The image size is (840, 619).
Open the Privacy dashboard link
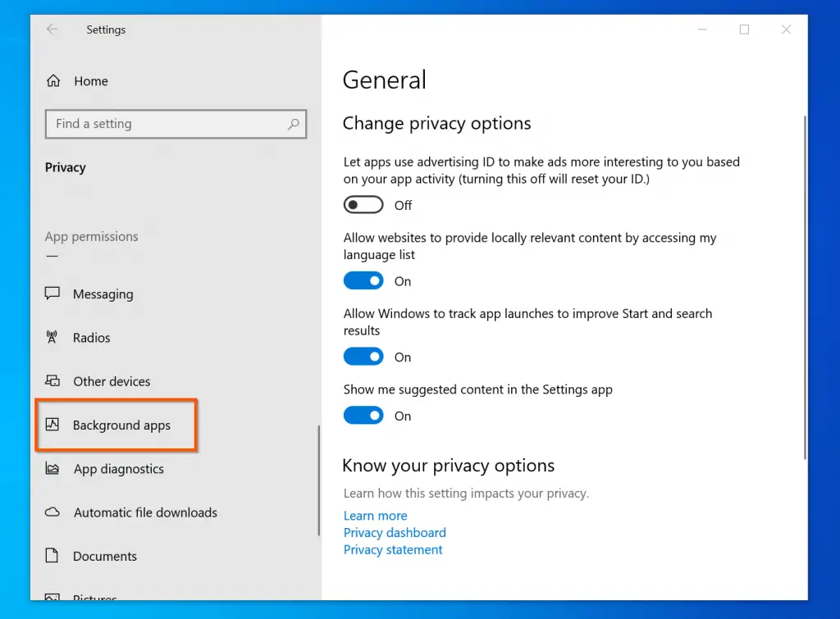395,533
